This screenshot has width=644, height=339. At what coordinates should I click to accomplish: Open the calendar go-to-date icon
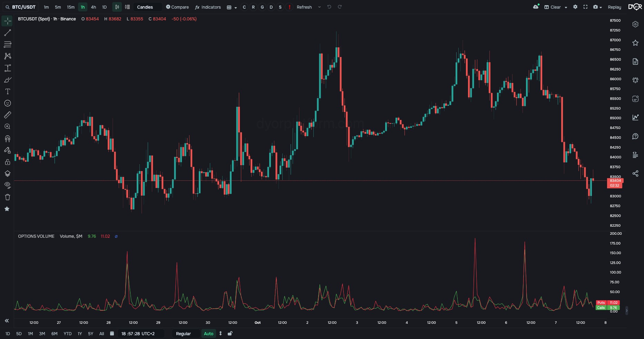(112, 333)
